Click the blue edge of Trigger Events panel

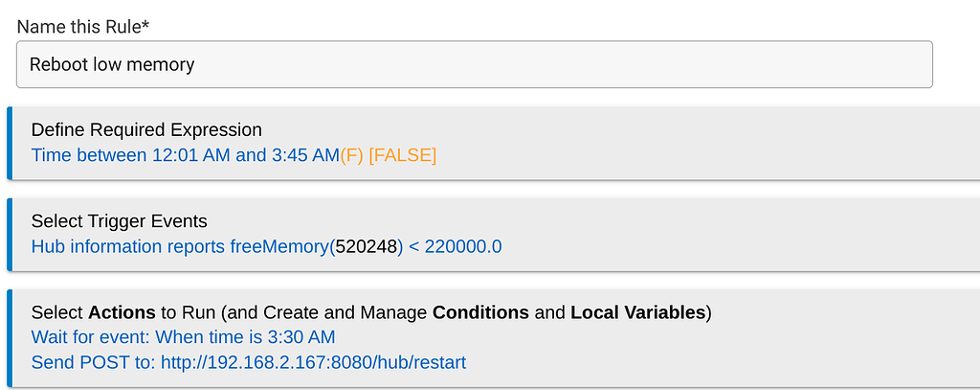click(11, 235)
